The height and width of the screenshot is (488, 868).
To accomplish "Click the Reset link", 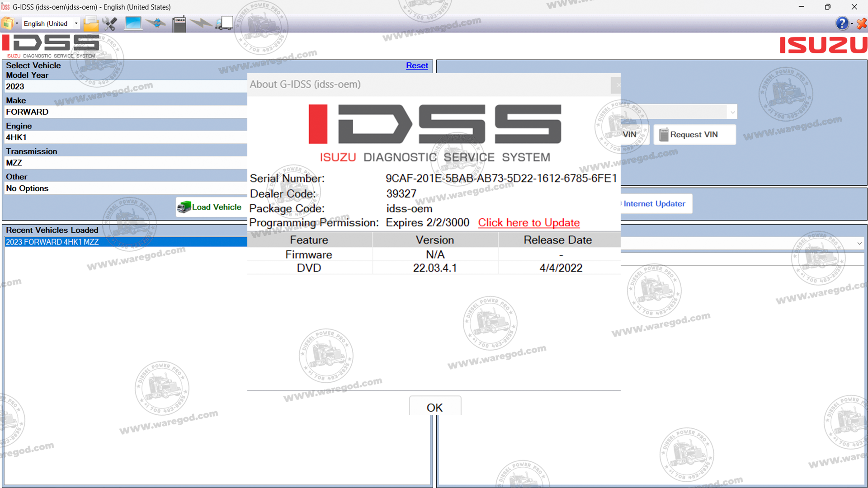I will pos(416,66).
